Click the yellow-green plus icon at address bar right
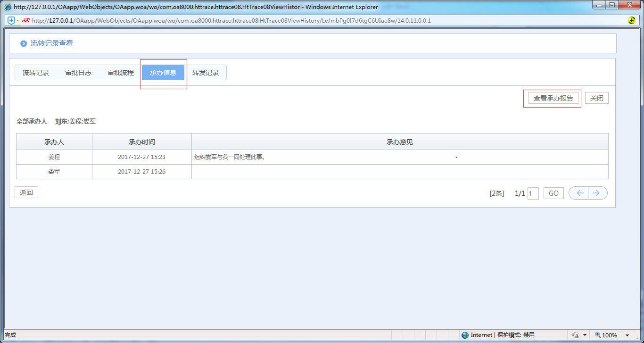 click(632, 20)
